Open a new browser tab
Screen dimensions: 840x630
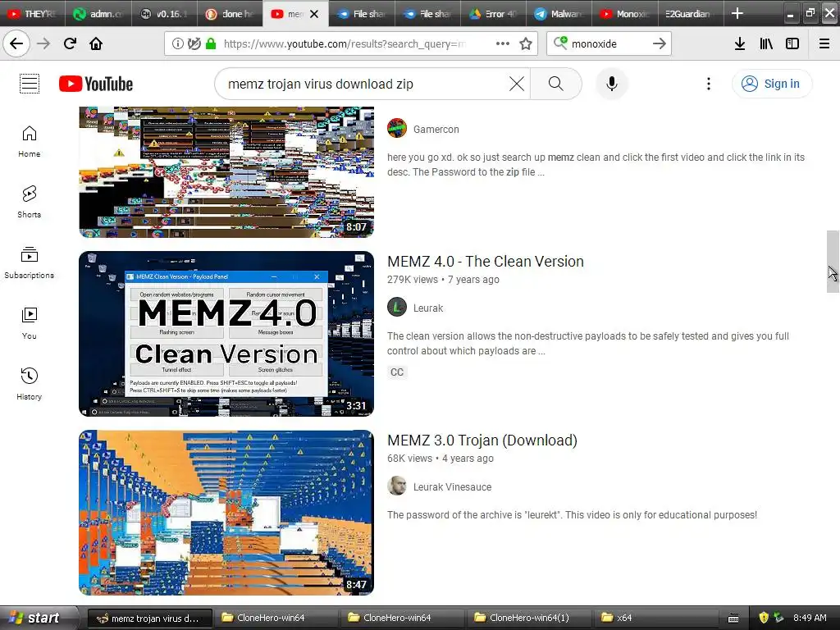pos(737,13)
